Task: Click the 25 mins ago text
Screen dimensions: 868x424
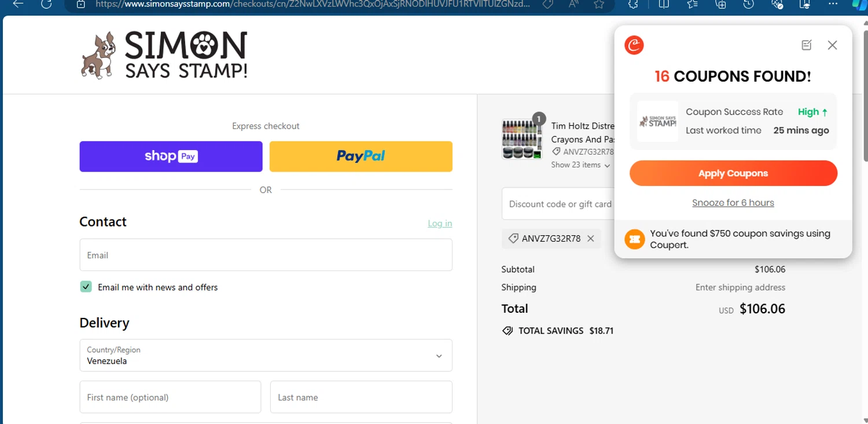Action: (801, 130)
